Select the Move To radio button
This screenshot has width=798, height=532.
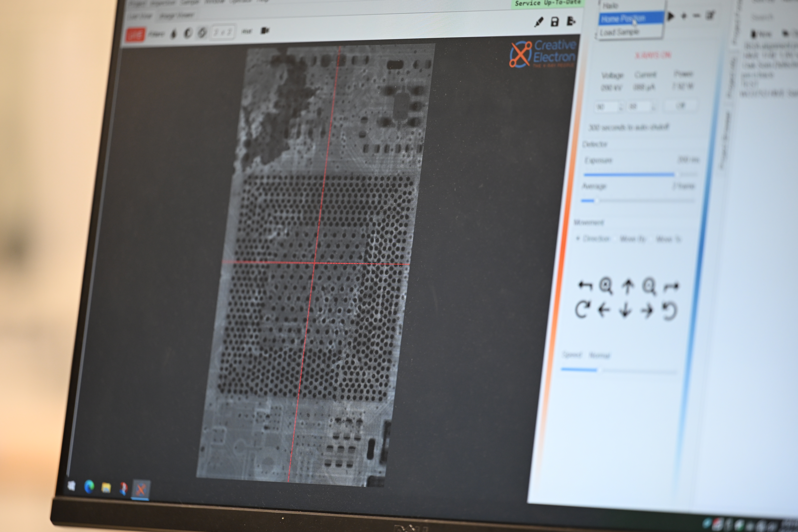(x=666, y=239)
